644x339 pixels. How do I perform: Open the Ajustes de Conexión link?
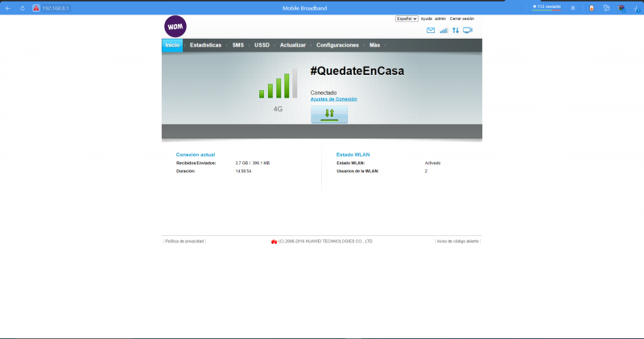[333, 99]
